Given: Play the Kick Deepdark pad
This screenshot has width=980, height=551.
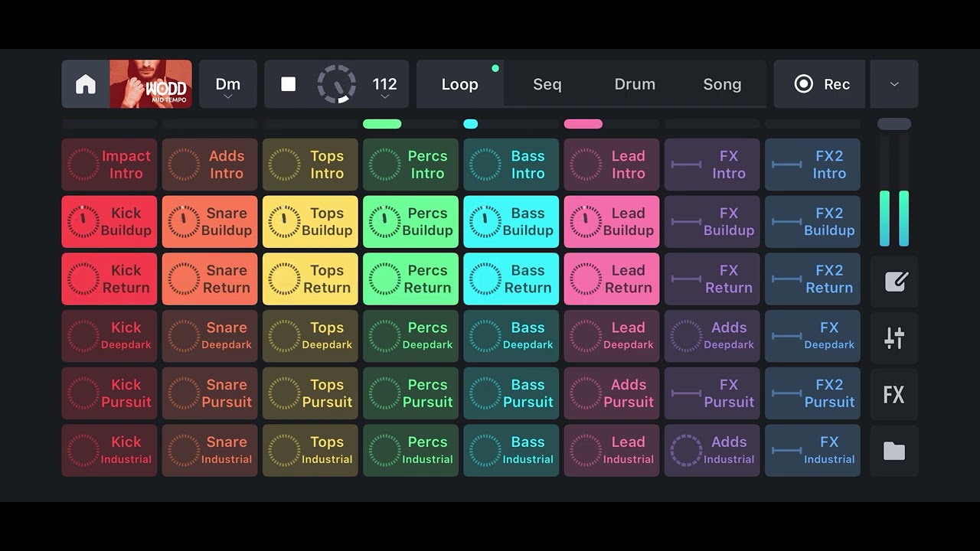Looking at the screenshot, I should (x=109, y=336).
